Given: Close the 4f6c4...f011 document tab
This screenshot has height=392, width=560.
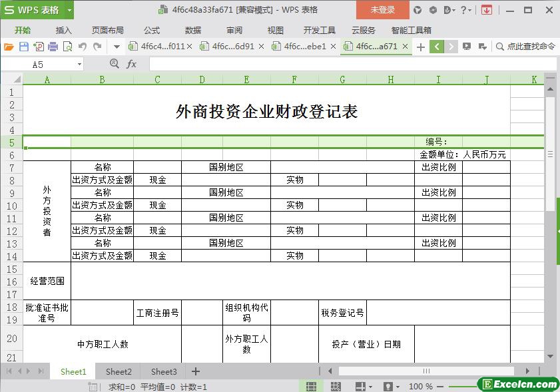Looking at the screenshot, I should pos(190,47).
